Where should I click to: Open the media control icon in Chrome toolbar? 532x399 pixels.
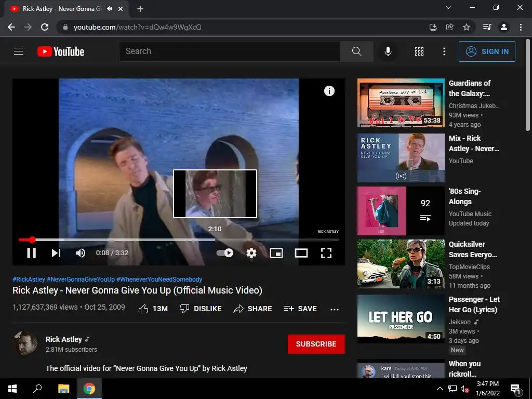pyautogui.click(x=487, y=27)
